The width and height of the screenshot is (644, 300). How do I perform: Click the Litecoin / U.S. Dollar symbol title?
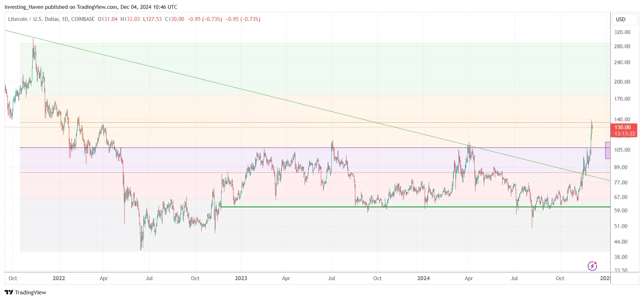click(x=51, y=19)
